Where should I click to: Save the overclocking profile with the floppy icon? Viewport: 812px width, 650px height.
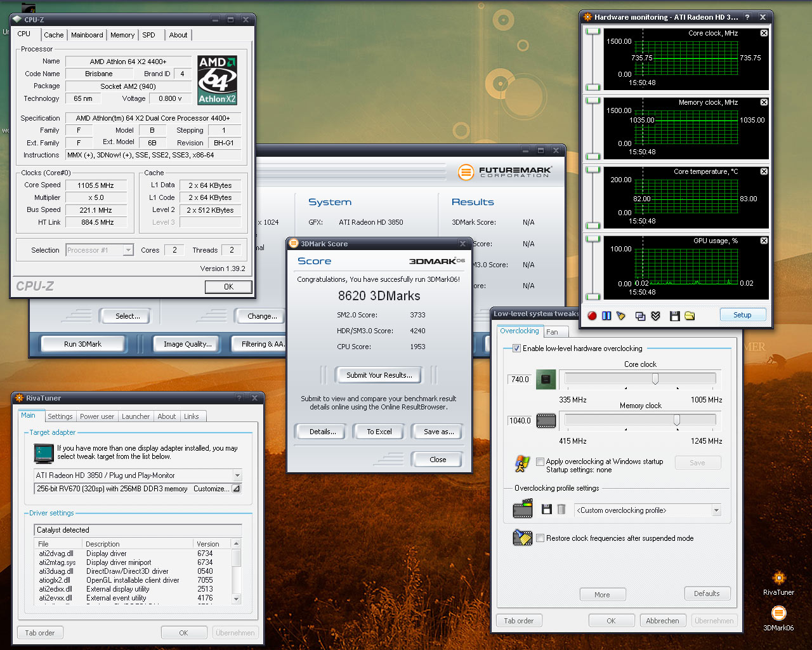click(546, 509)
